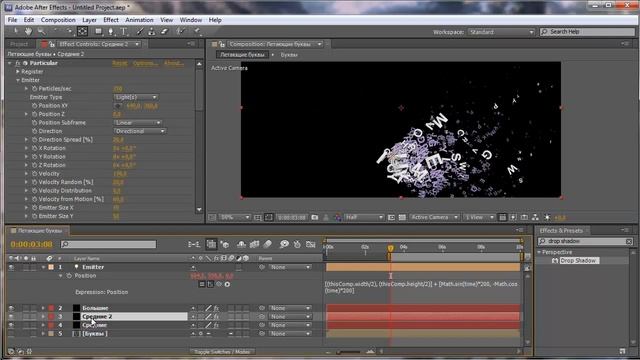
Task: Collapse the Emitter group in Particular
Action: 18,80
